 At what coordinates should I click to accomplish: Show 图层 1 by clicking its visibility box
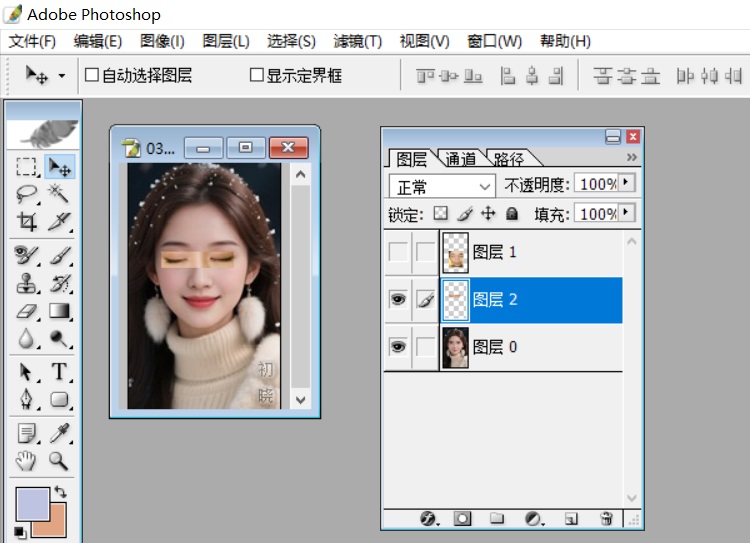[x=398, y=252]
